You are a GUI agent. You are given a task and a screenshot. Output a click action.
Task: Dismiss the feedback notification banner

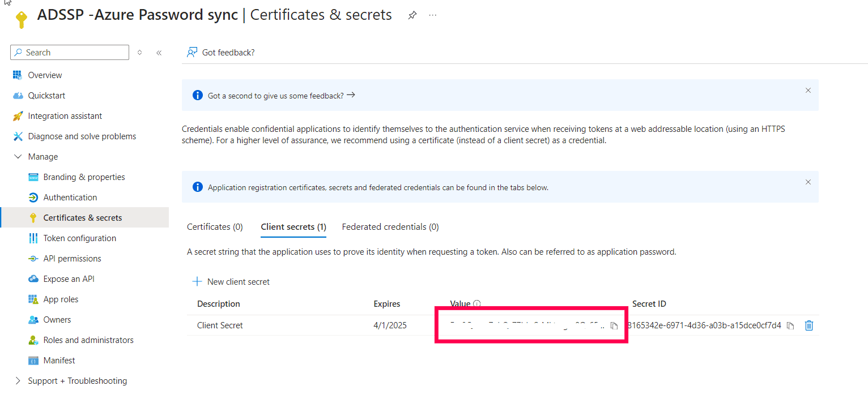tap(808, 90)
